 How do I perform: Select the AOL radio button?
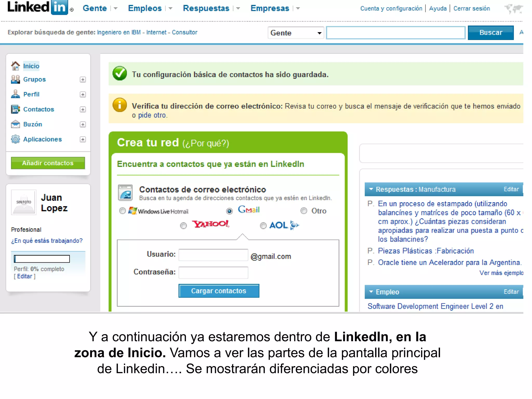[x=263, y=225]
